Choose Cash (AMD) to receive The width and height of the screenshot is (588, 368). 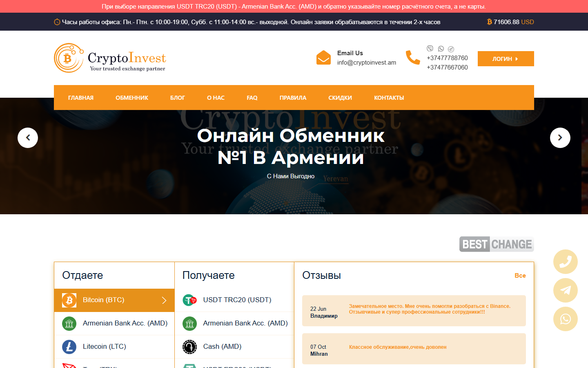pyautogui.click(x=234, y=347)
